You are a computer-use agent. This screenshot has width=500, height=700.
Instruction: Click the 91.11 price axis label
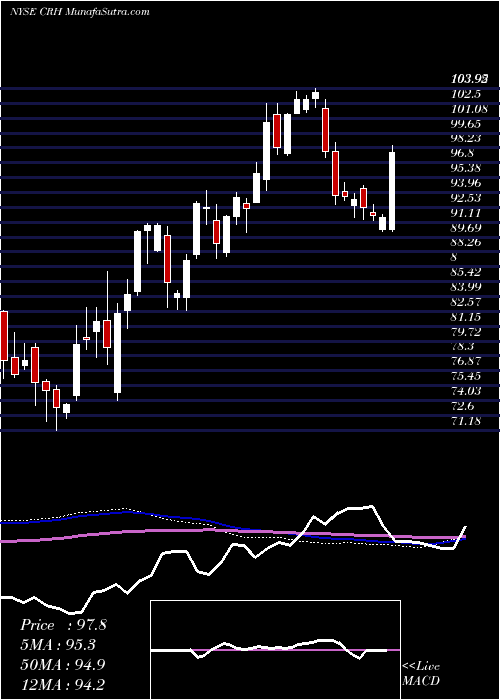coord(466,212)
